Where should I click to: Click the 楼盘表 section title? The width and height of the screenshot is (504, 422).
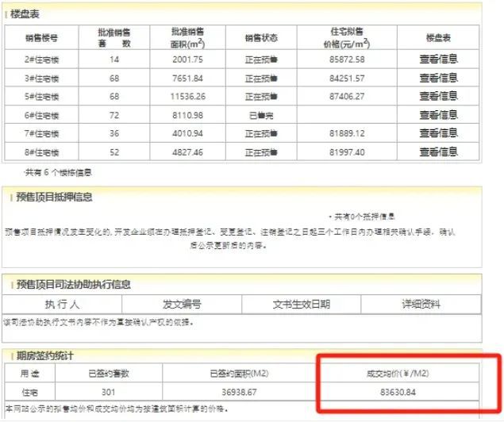point(25,14)
